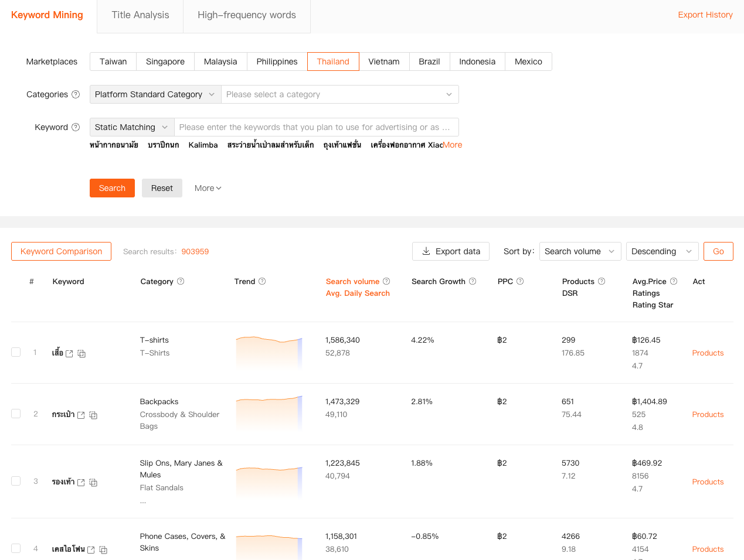744x560 pixels.
Task: Click the orange Search button
Action: pyautogui.click(x=112, y=188)
